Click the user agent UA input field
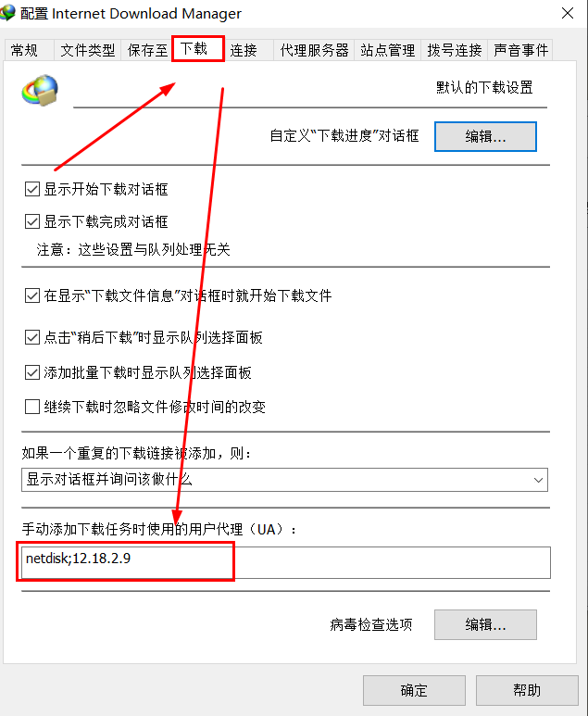588x716 pixels. click(x=286, y=562)
